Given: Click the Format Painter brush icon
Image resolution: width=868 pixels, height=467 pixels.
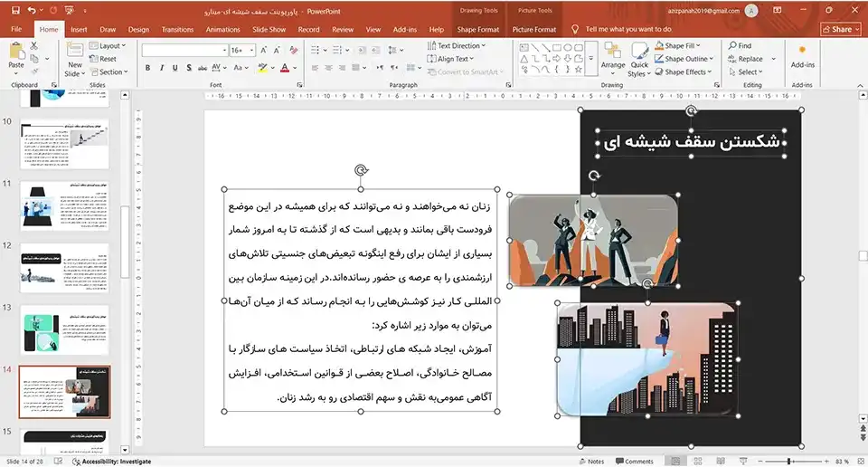Looking at the screenshot, I should pos(34,71).
